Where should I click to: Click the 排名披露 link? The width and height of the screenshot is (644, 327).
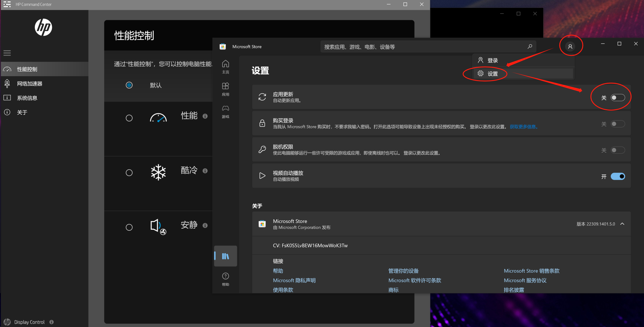(514, 289)
